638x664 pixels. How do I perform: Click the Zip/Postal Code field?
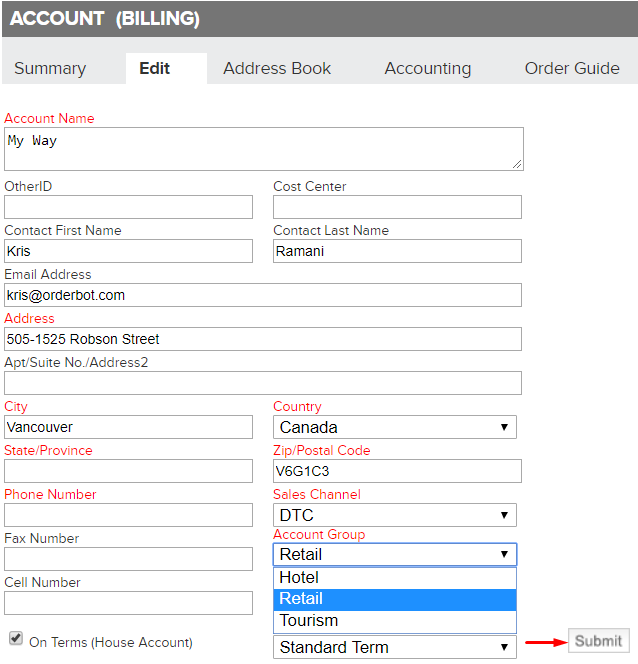[397, 471]
